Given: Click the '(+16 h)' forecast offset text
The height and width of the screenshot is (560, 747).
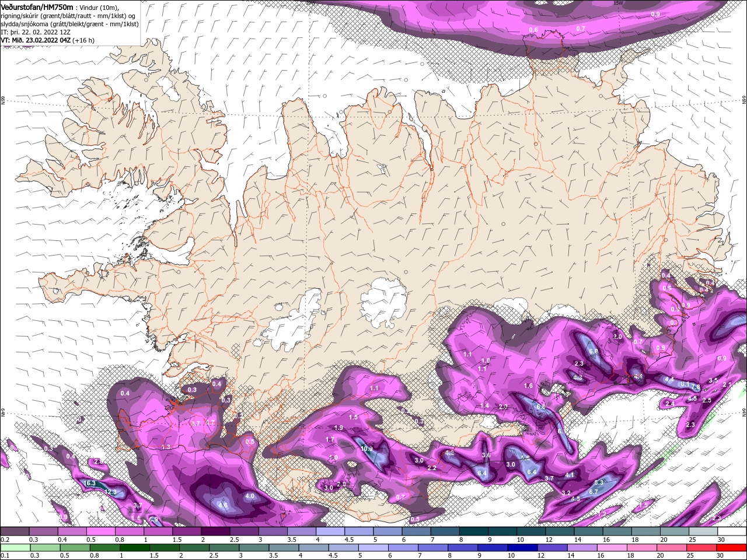Looking at the screenshot, I should pyautogui.click(x=83, y=41).
